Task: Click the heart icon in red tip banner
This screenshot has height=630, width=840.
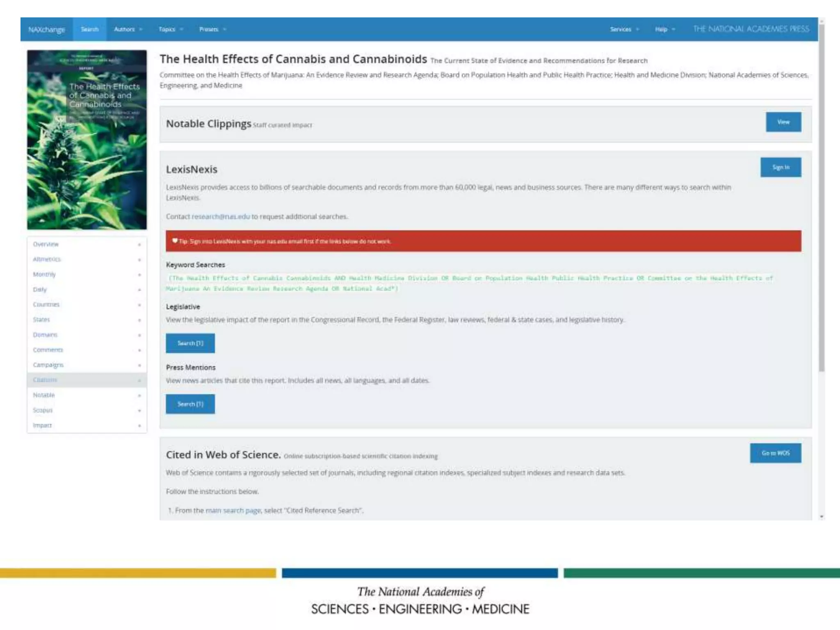Action: pyautogui.click(x=175, y=241)
